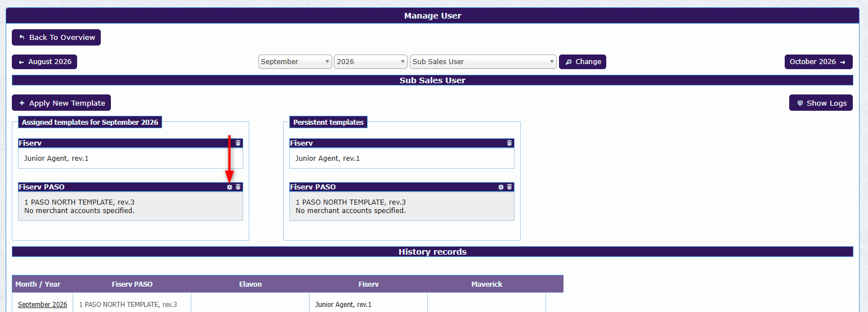Delete assigned Fiserv template via trash icon

[238, 143]
